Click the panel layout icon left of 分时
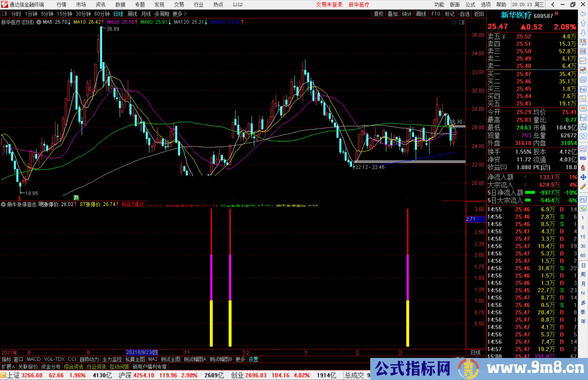The width and height of the screenshot is (588, 380). coord(5,14)
